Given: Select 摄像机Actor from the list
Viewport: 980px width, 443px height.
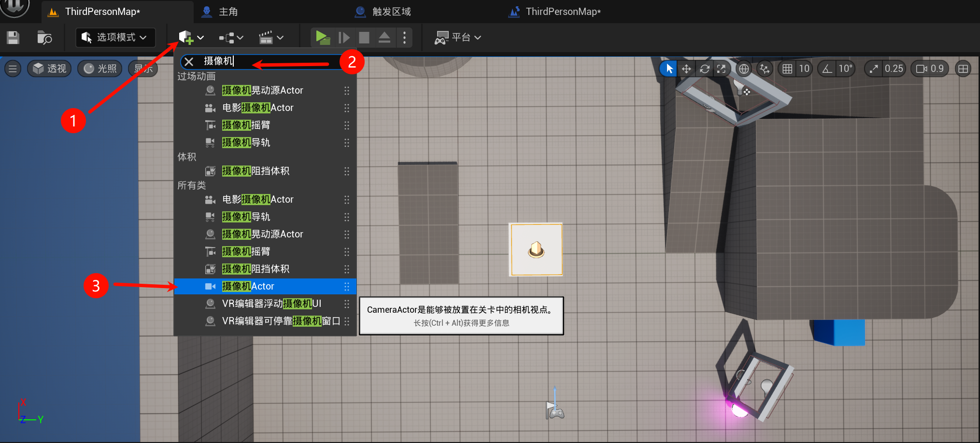Looking at the screenshot, I should click(248, 287).
